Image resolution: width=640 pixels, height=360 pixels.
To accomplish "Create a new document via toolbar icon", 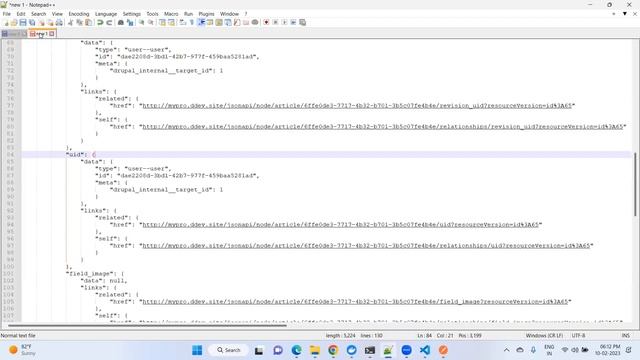I will click(x=6, y=22).
